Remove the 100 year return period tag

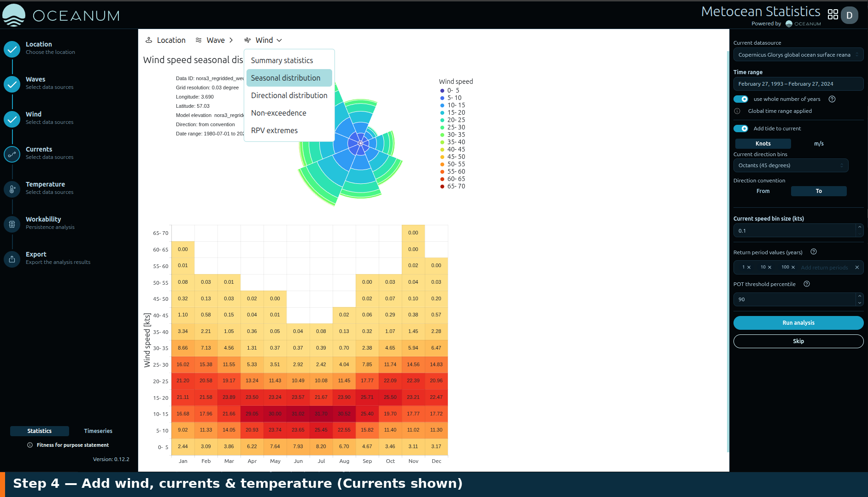pyautogui.click(x=793, y=267)
